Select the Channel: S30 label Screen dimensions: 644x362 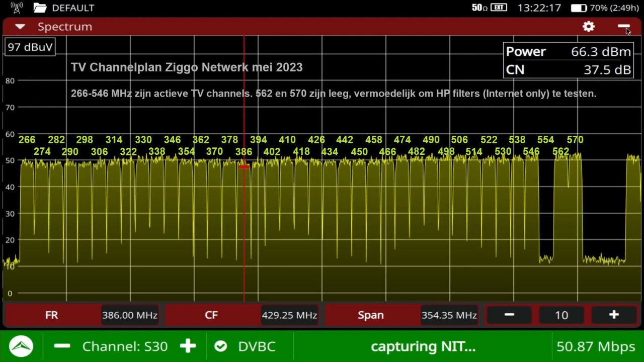(x=125, y=346)
